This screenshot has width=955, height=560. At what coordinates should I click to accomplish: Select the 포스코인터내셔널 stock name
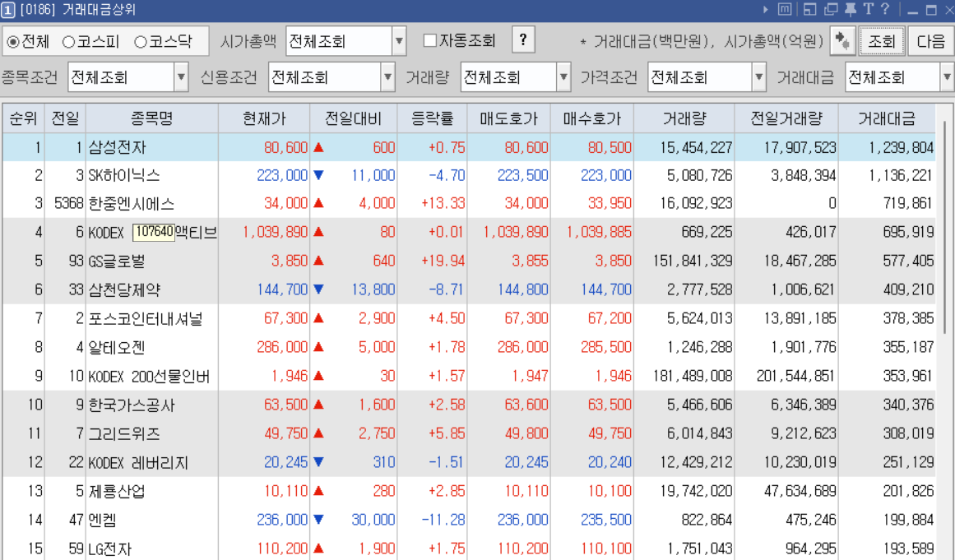146,318
